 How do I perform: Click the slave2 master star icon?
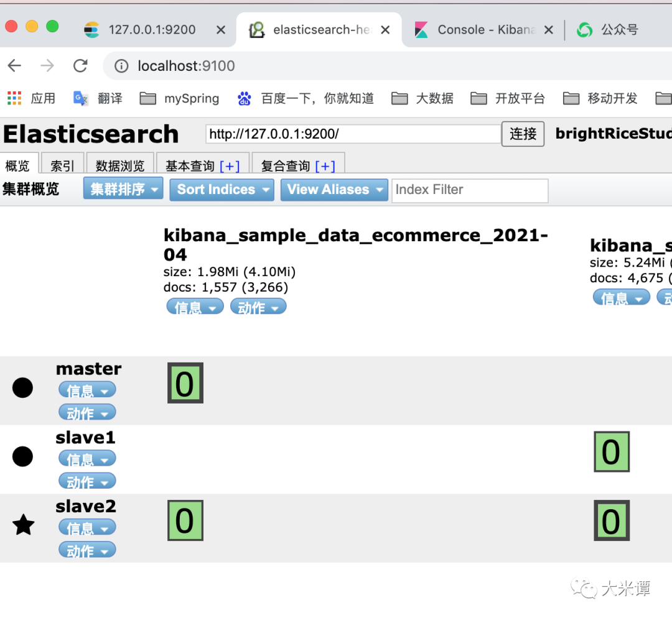pyautogui.click(x=24, y=525)
